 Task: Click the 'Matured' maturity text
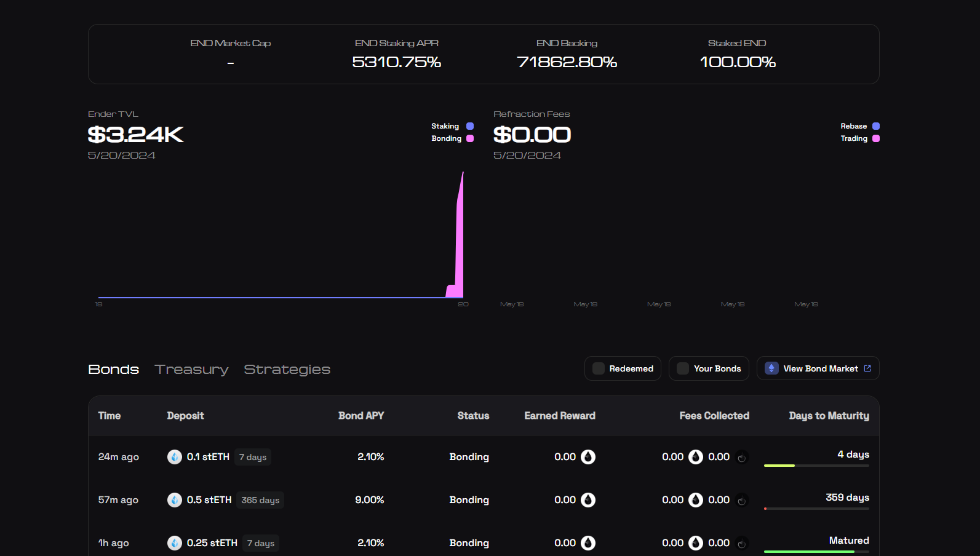coord(849,541)
